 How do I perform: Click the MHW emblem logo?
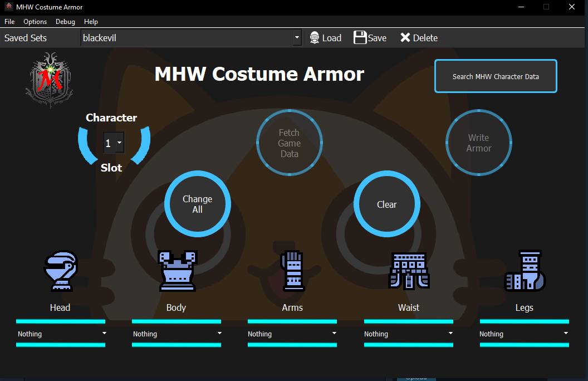click(49, 80)
